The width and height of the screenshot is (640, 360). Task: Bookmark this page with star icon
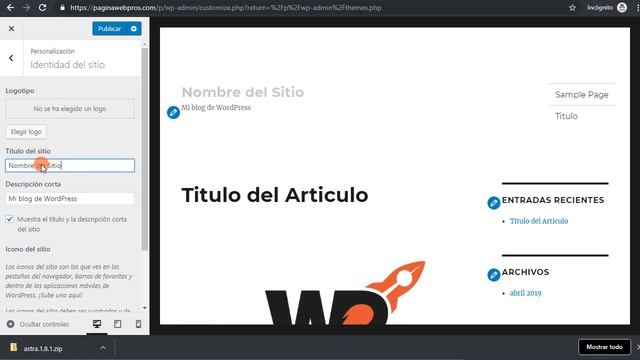click(x=572, y=7)
